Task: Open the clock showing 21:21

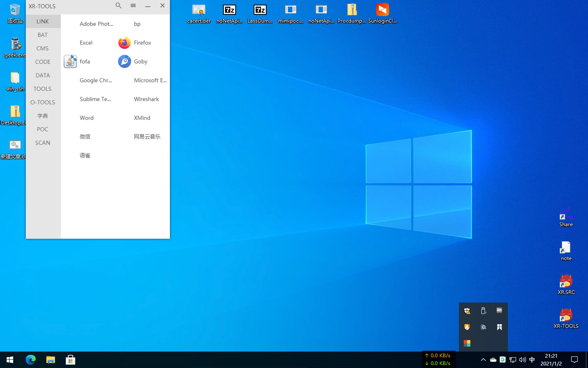Action: pos(551,360)
